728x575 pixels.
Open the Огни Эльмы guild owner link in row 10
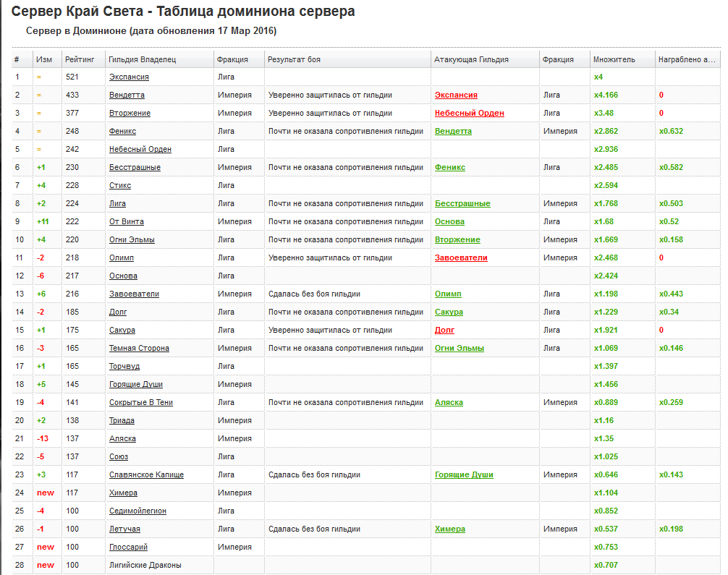click(x=132, y=240)
